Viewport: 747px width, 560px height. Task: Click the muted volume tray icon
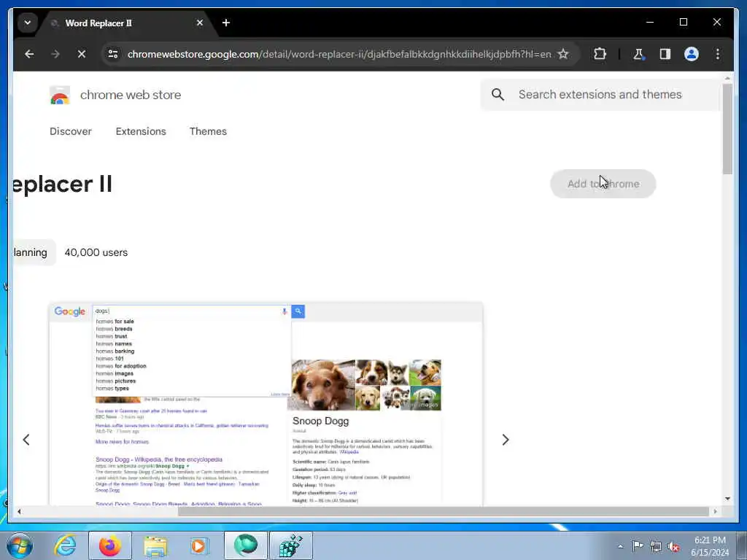[x=673, y=546]
